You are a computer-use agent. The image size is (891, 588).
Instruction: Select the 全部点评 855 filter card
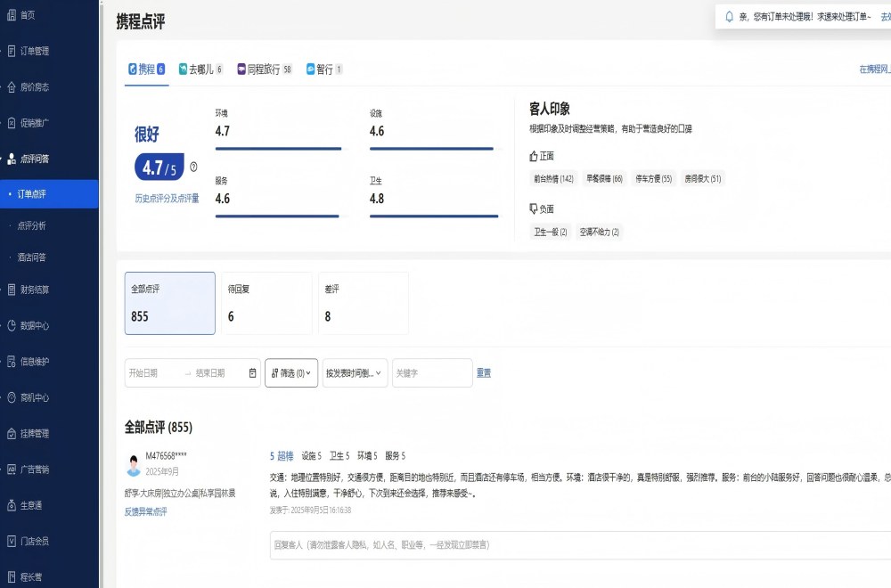(x=169, y=303)
